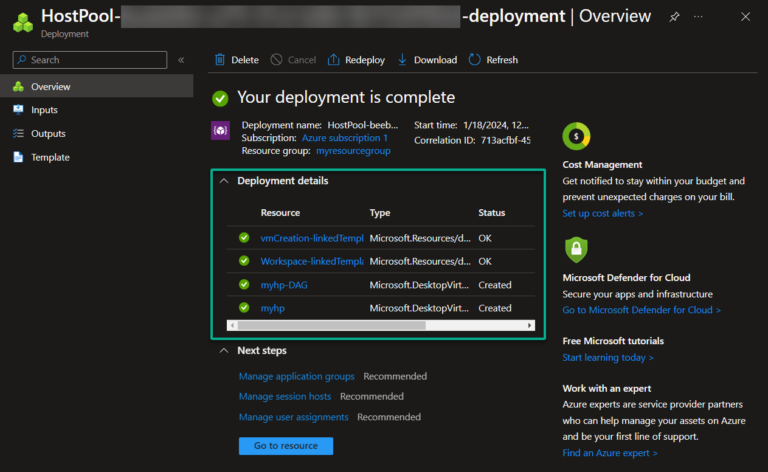Click the Refresh icon in toolbar
Image resolution: width=768 pixels, height=472 pixels.
(x=476, y=60)
